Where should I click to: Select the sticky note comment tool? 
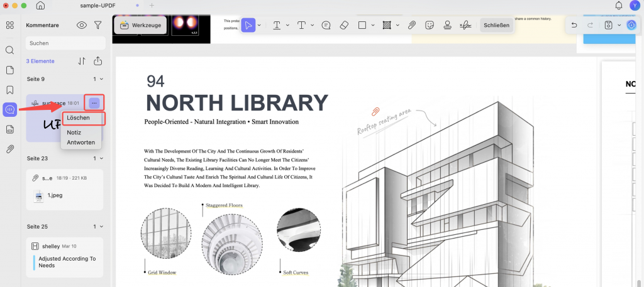click(326, 25)
